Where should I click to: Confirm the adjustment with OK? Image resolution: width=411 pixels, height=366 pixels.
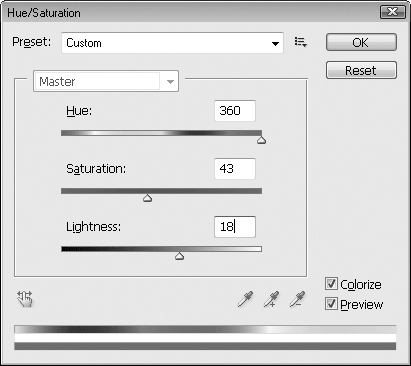point(361,42)
